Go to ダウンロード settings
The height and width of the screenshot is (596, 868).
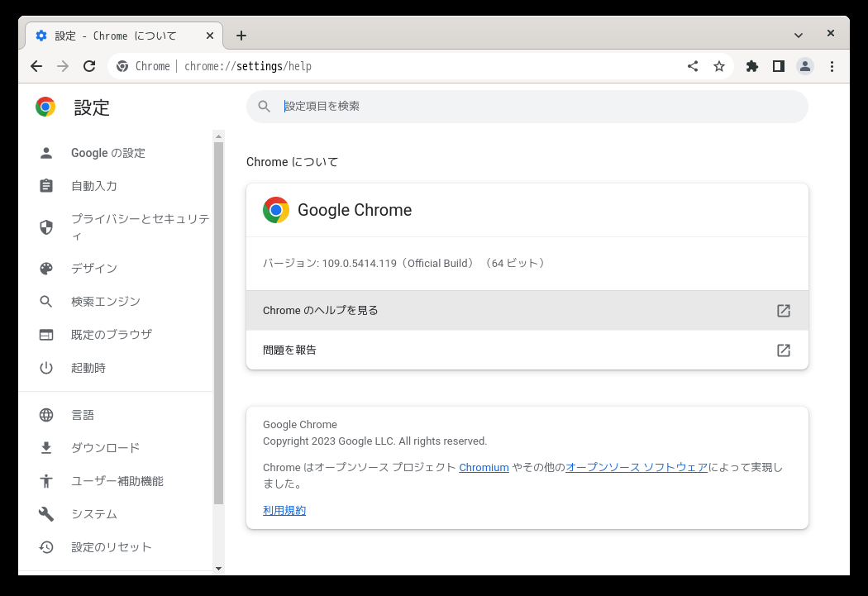coord(105,448)
